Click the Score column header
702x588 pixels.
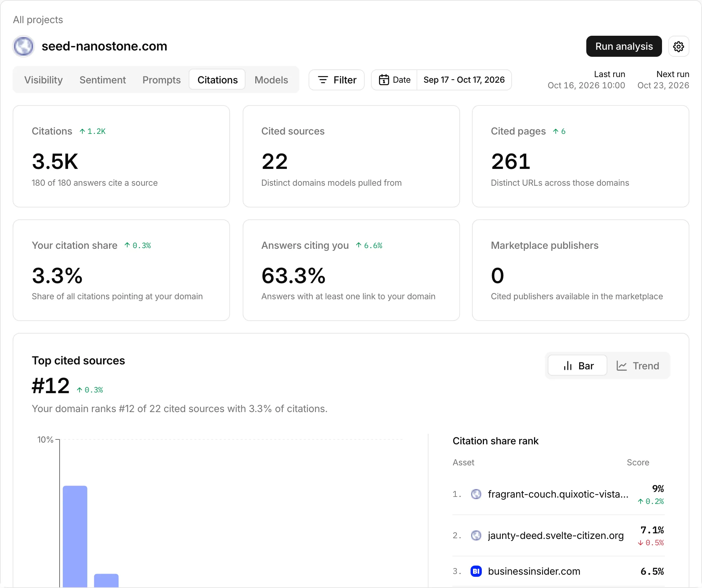pyautogui.click(x=638, y=463)
